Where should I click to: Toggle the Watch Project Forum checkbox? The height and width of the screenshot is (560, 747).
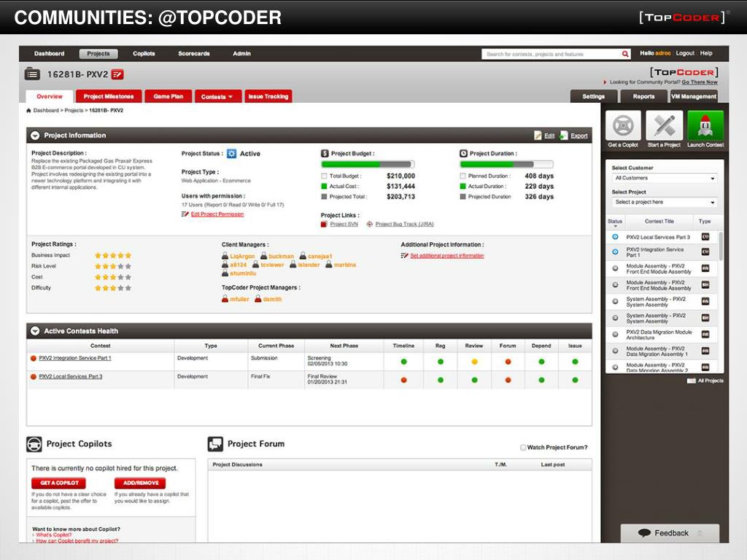[523, 448]
